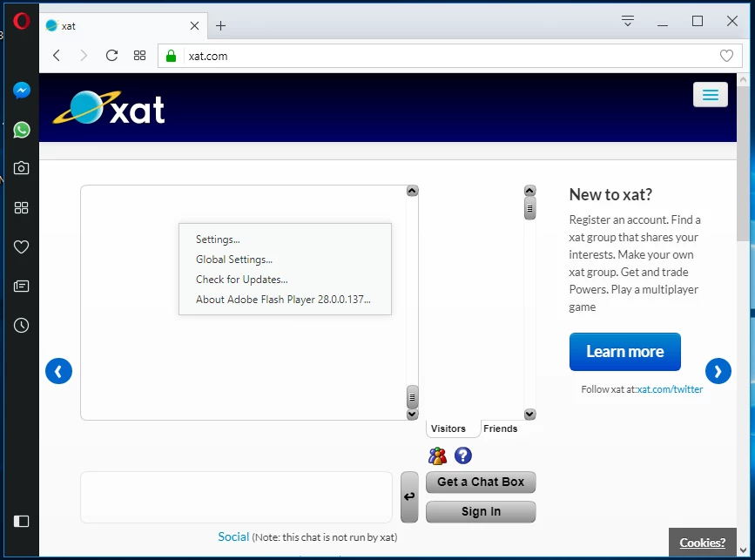Open About Adobe Flash Player 28.0.0.137...
Image resolution: width=755 pixels, height=560 pixels.
point(283,299)
